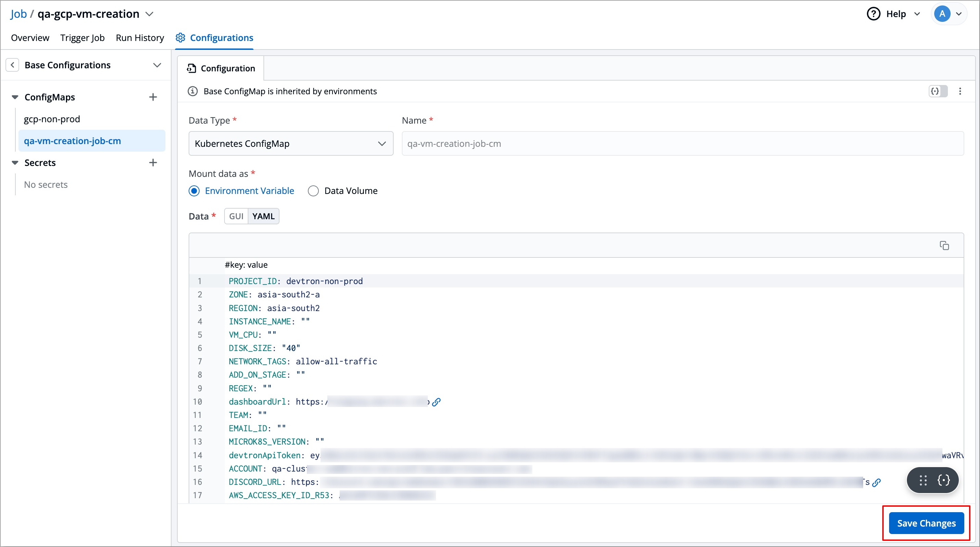Open the DISCORD_URL link icon
This screenshot has height=547, width=980.
pyautogui.click(x=876, y=482)
